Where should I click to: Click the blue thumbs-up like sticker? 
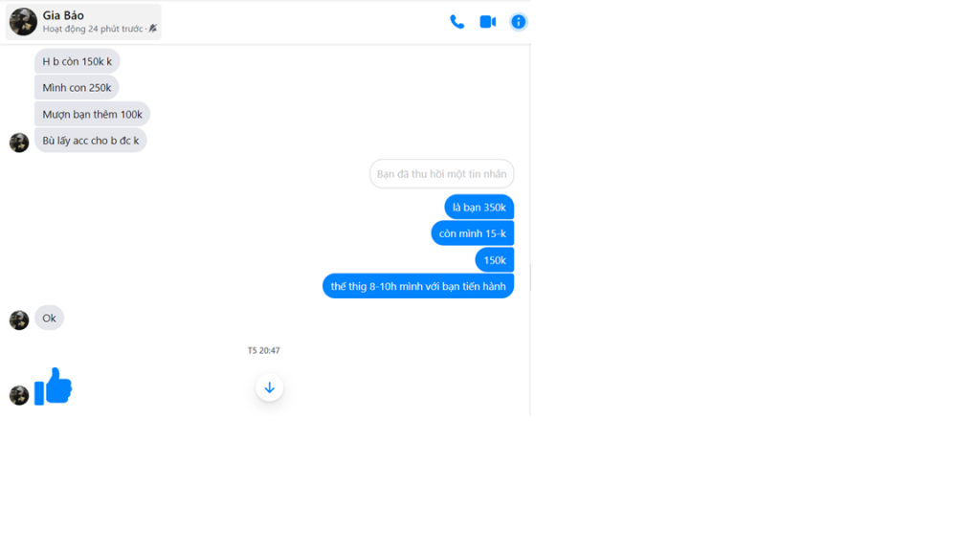(54, 386)
